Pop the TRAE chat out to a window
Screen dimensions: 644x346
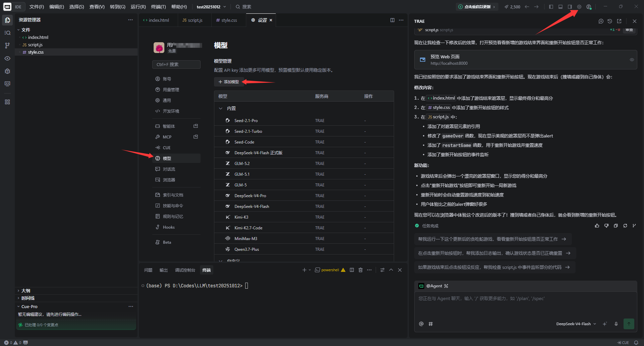pos(619,21)
